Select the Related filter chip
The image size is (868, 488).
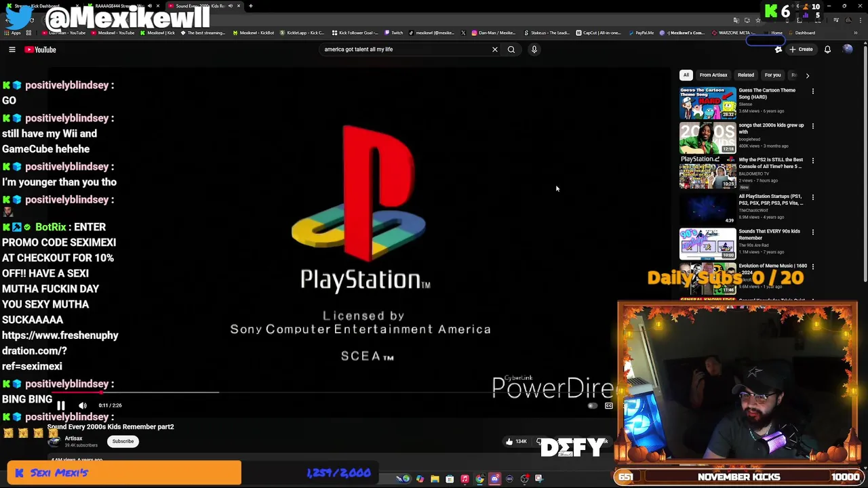(x=746, y=75)
